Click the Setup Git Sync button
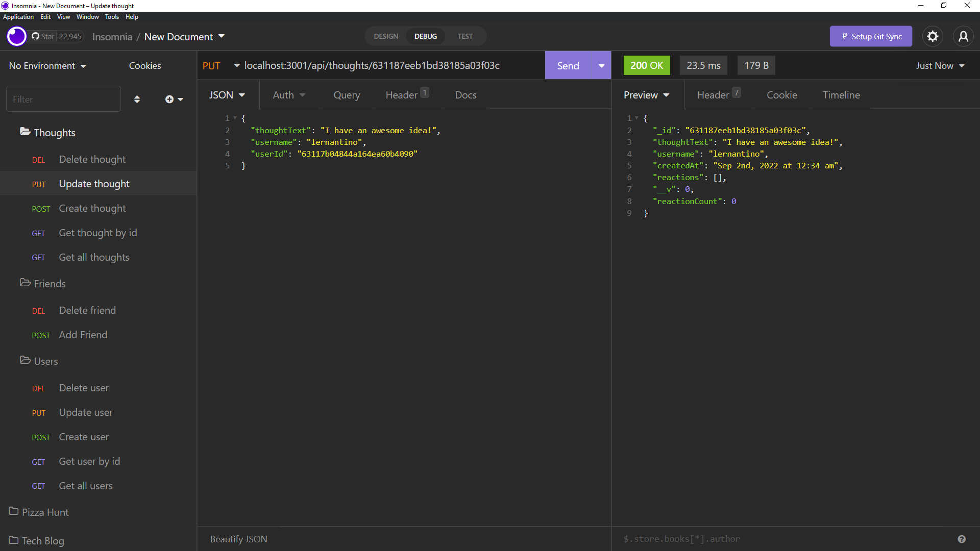The height and width of the screenshot is (551, 980). [871, 36]
